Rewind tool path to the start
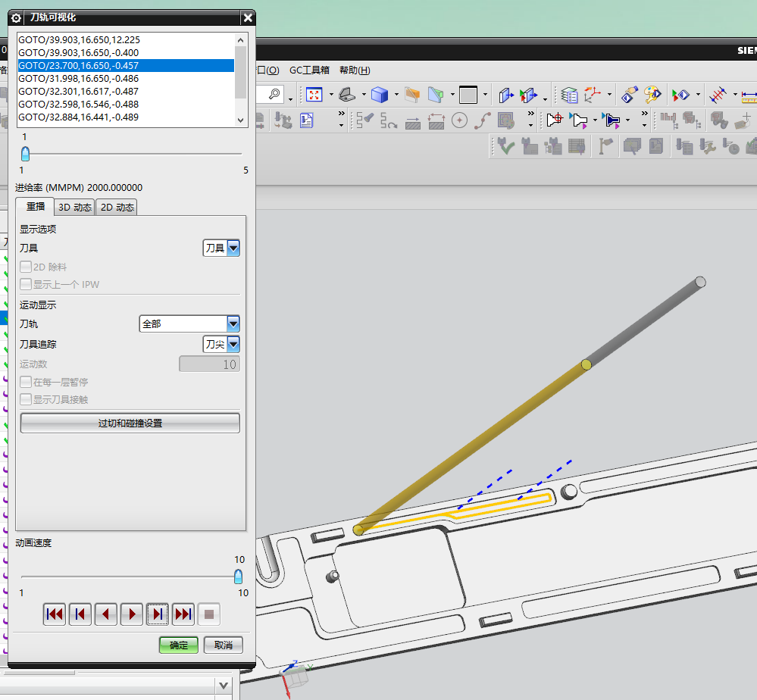This screenshot has width=757, height=700. pos(55,614)
